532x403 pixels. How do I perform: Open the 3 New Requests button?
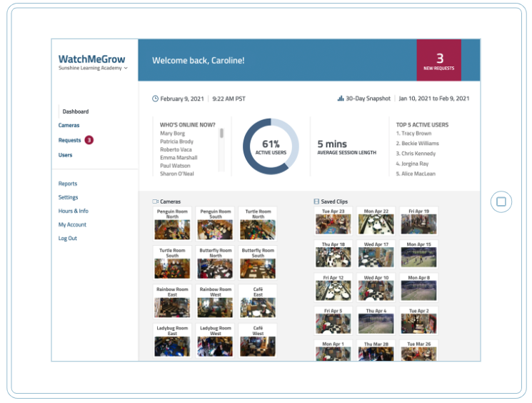pos(438,60)
